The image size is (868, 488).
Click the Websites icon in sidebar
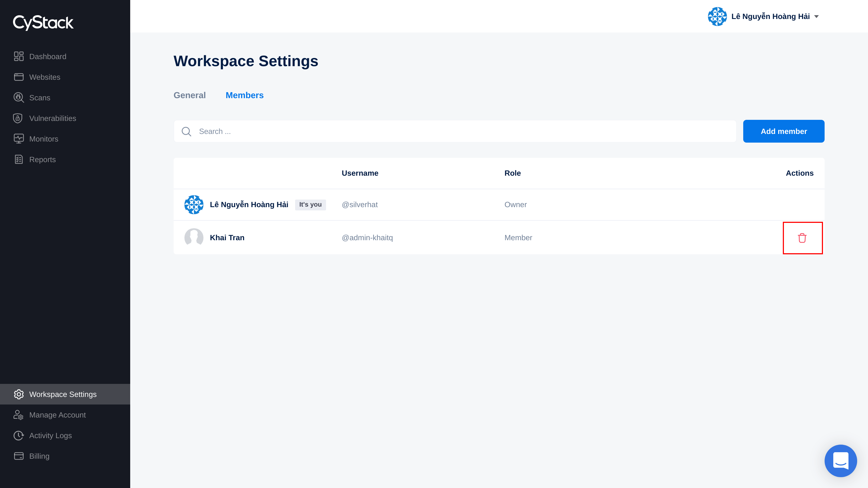coord(18,77)
